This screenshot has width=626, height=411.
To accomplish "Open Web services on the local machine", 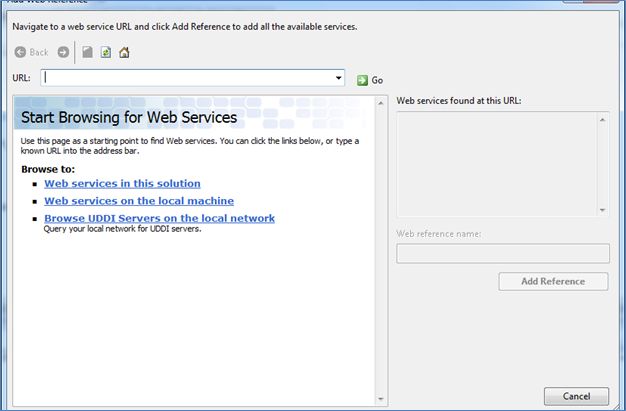I will [139, 201].
